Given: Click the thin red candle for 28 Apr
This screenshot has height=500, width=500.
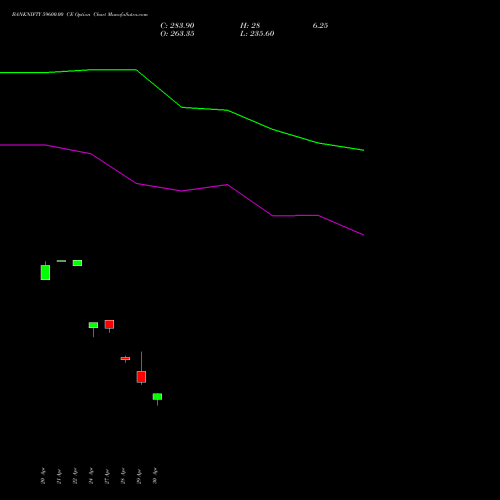Looking at the screenshot, I should [x=125, y=359].
